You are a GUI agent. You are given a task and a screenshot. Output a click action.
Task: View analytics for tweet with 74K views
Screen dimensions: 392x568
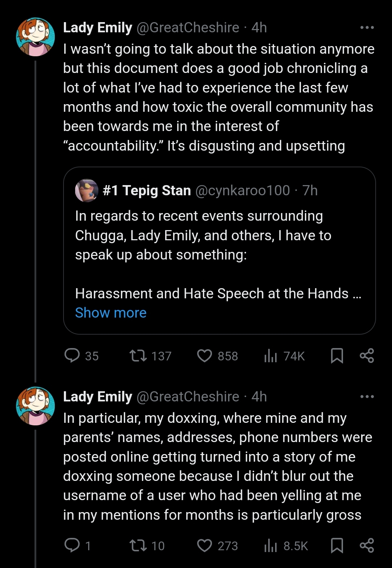(270, 356)
